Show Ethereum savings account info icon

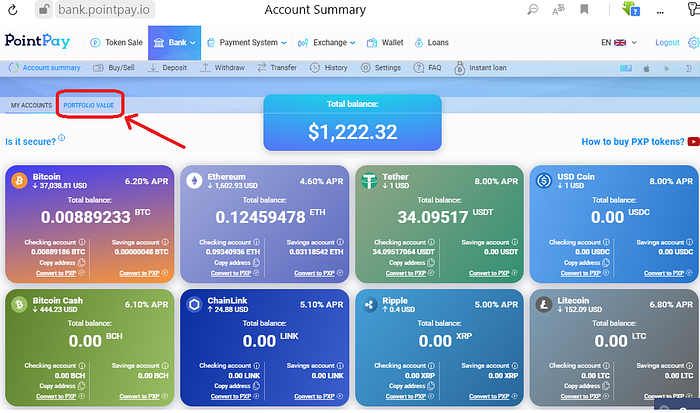coord(340,242)
